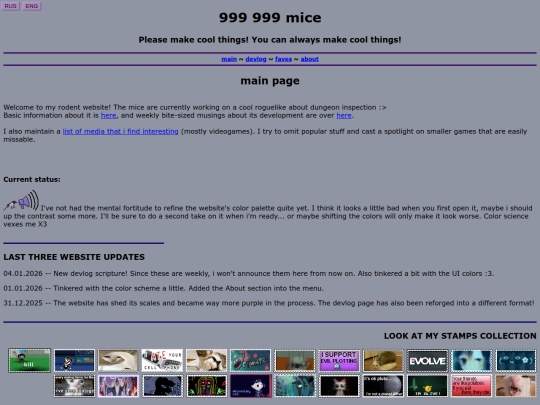This screenshot has width=540, height=405.
Task: Click the 'Current status:' label
Action: click(32, 179)
